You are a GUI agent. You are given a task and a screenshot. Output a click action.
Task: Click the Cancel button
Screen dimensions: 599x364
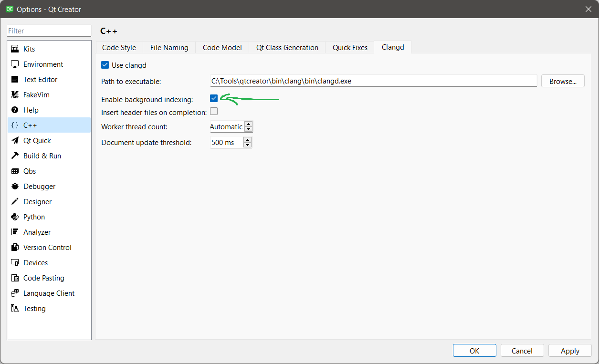pos(522,351)
